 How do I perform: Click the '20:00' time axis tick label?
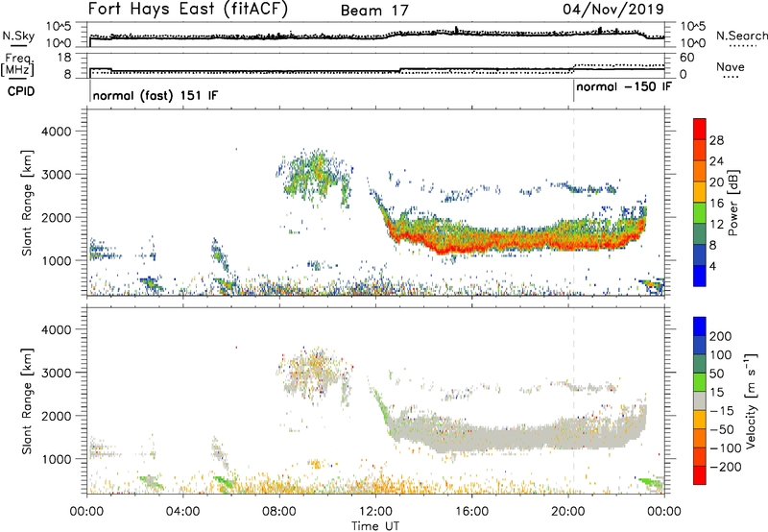pyautogui.click(x=568, y=512)
